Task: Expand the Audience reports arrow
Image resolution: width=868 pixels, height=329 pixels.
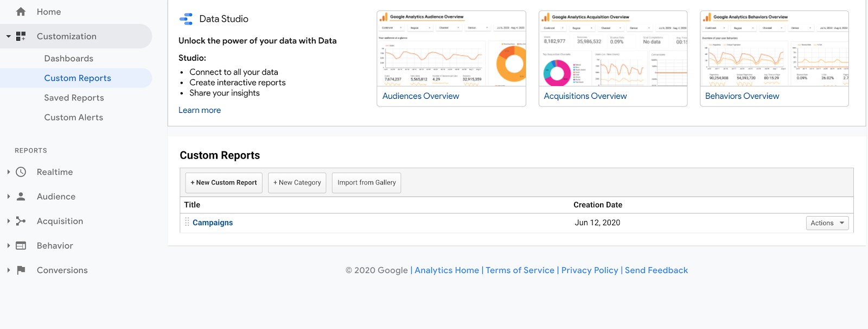Action: click(9, 197)
